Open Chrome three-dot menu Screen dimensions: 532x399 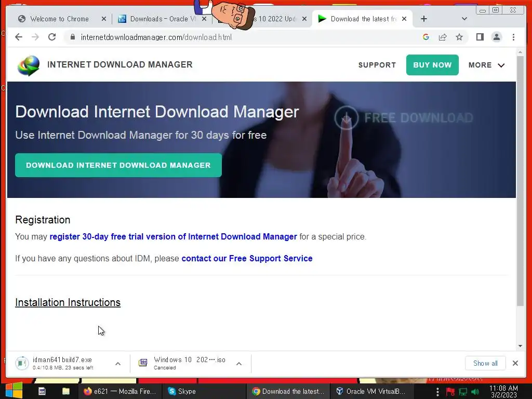click(x=513, y=37)
